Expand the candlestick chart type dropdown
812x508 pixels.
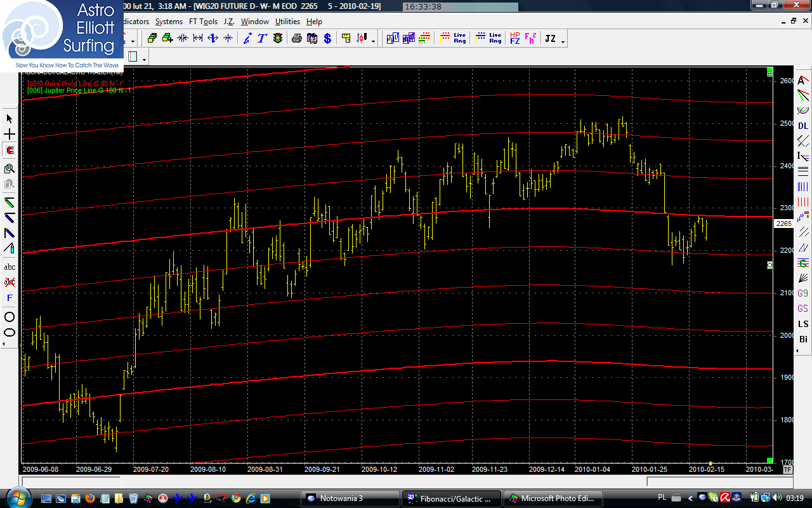373,42
